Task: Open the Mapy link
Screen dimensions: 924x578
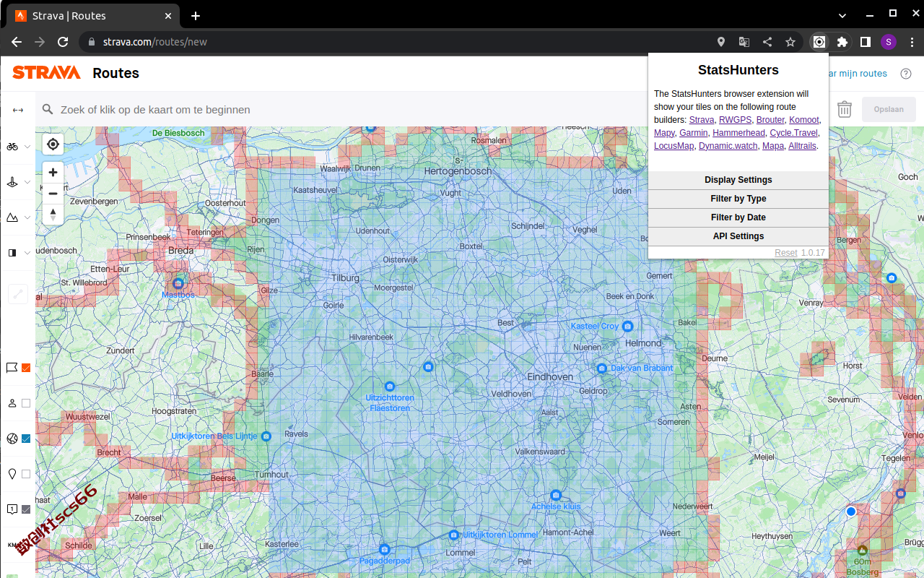Action: (x=664, y=133)
